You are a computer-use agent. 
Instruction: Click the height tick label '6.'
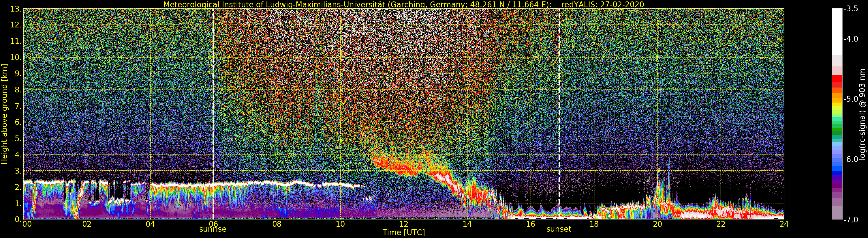(x=18, y=122)
